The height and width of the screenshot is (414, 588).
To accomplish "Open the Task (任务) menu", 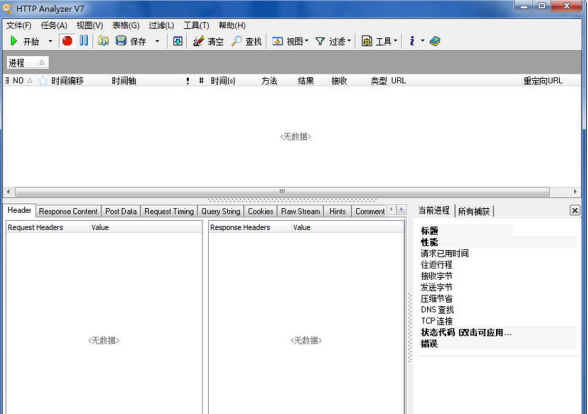I will [x=54, y=26].
